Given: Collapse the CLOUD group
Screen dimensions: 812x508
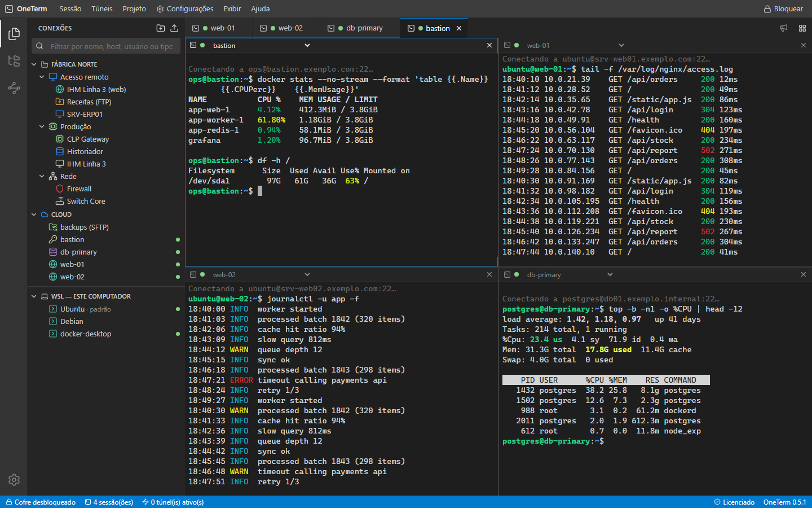Looking at the screenshot, I should pos(34,214).
